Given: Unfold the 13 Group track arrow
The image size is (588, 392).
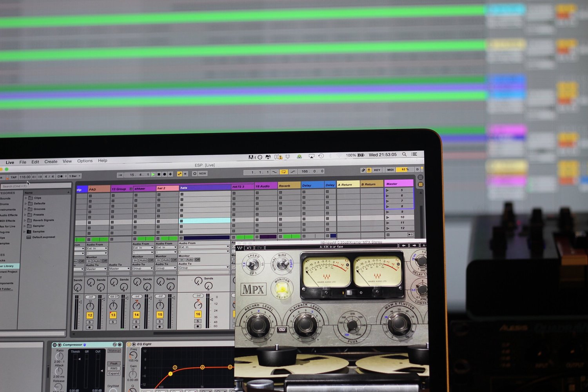Looking at the screenshot, I should pyautogui.click(x=131, y=189).
